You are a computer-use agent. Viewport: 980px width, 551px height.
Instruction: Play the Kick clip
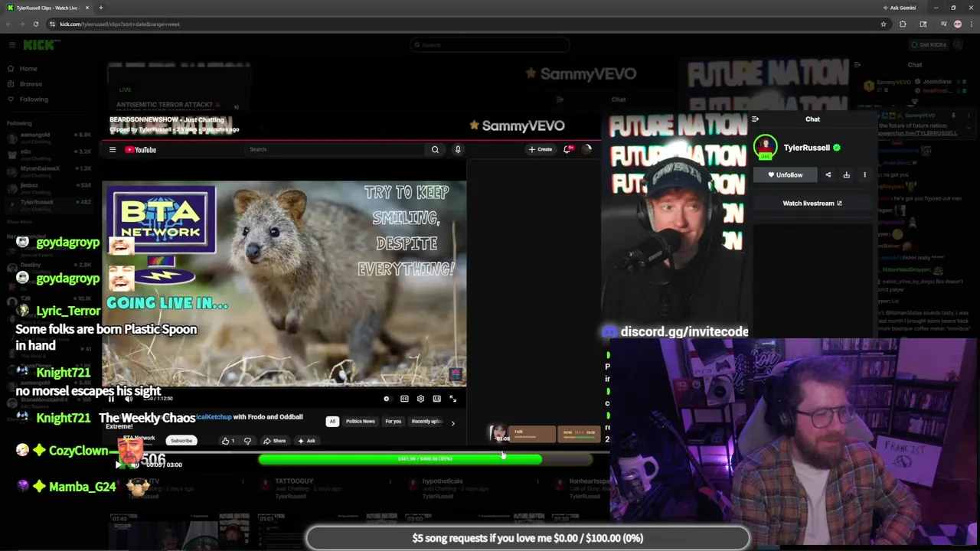[118, 465]
